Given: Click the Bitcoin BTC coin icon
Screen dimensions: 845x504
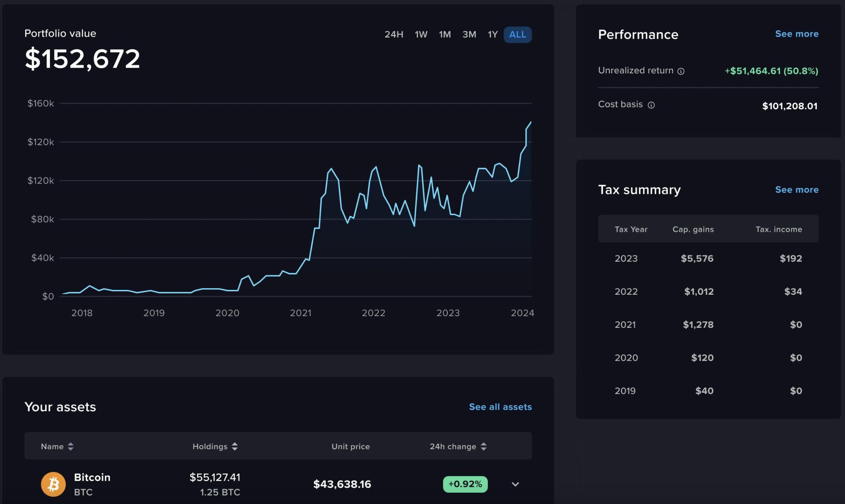Looking at the screenshot, I should click(x=53, y=484).
